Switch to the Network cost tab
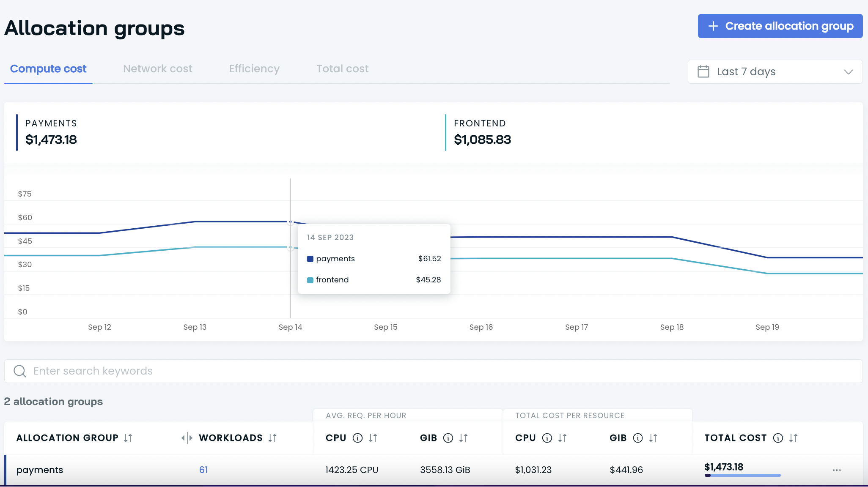Screen dimensions: 868x487 (157, 68)
